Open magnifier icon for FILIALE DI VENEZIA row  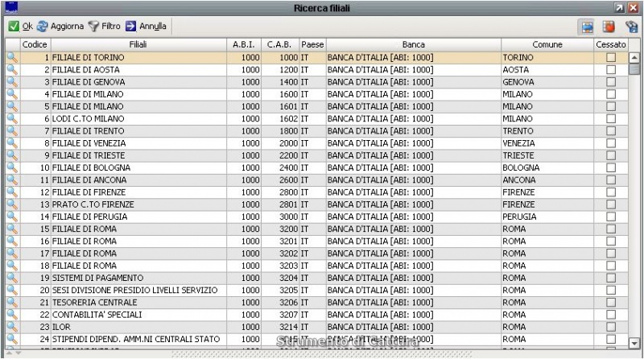[12, 143]
